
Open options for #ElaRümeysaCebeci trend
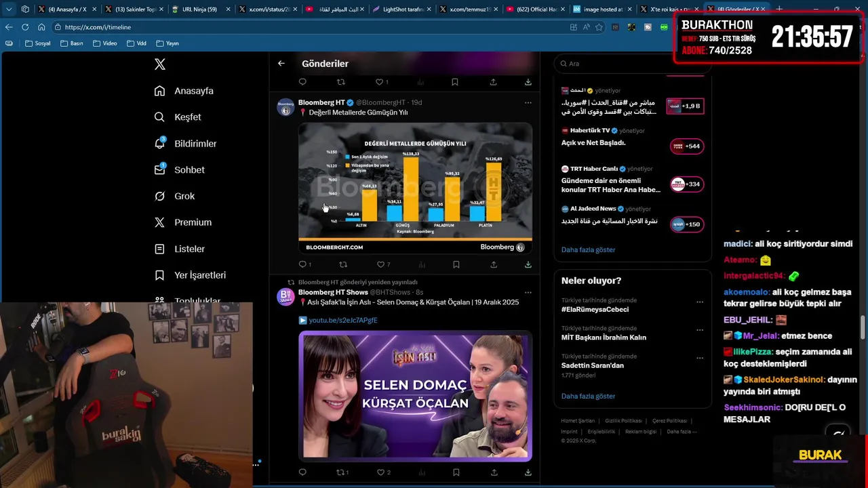pyautogui.click(x=700, y=302)
